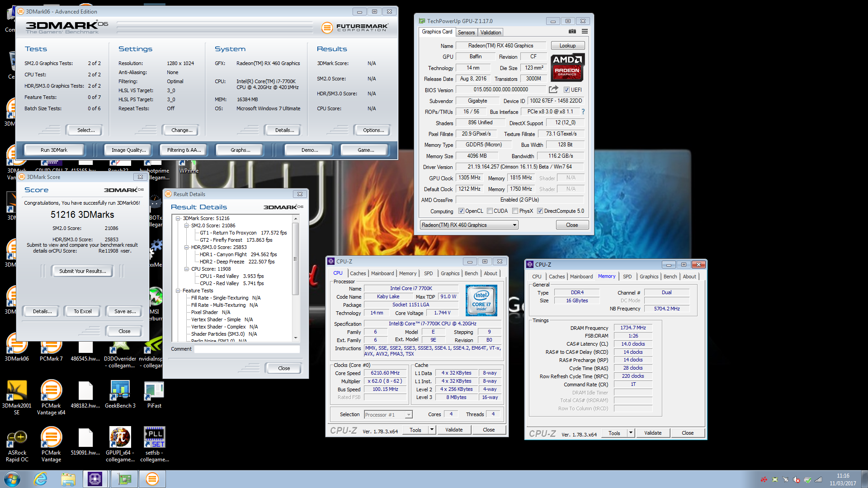Click the Lookup button in GPU-Z

click(x=567, y=46)
